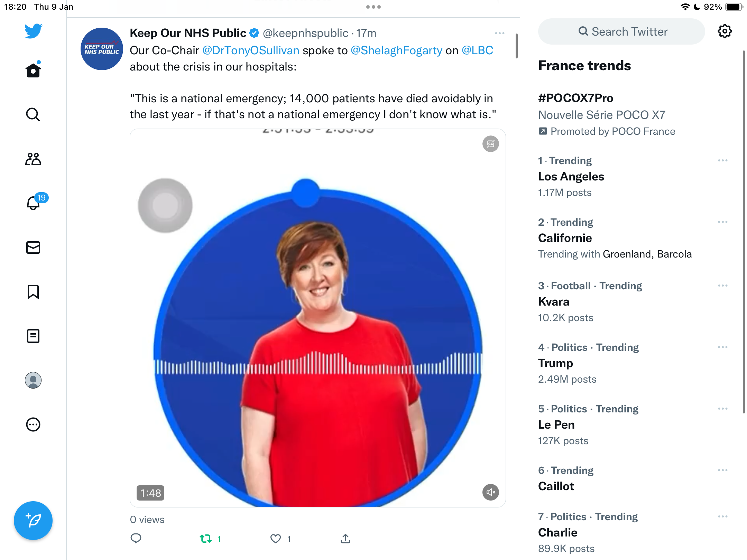Unmute the video sound

[x=490, y=492]
